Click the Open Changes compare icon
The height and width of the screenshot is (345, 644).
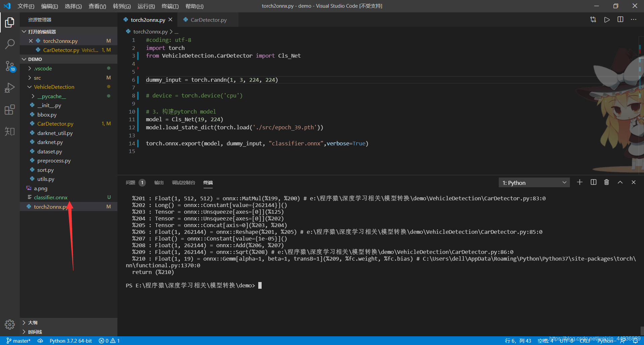coord(593,20)
